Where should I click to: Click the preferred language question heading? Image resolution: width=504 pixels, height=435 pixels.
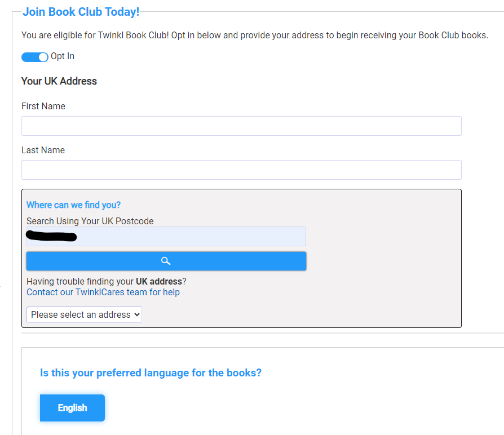(151, 372)
